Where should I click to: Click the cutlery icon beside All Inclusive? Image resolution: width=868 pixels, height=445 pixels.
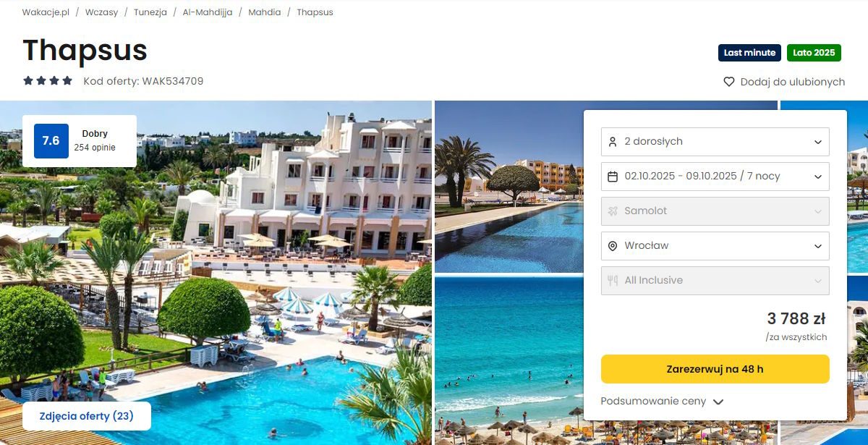[x=613, y=281]
